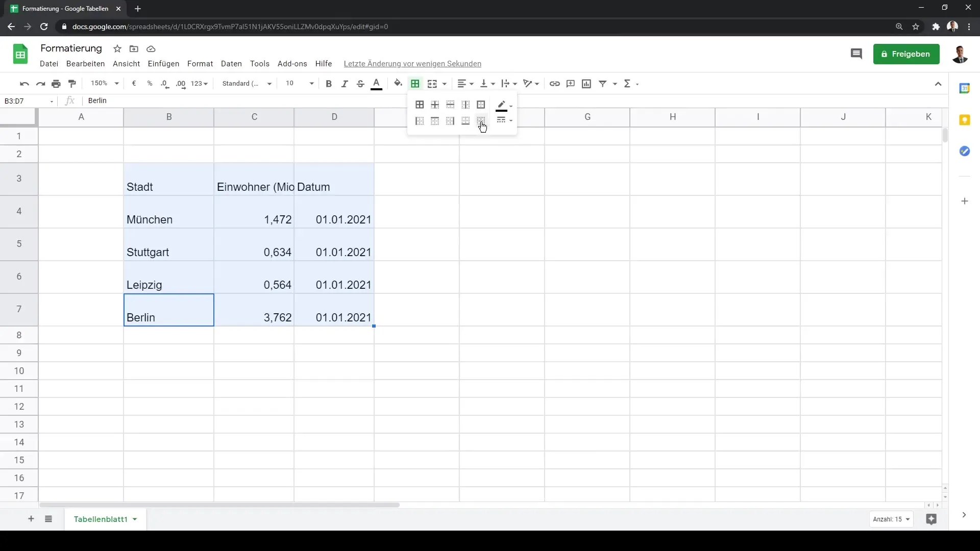The image size is (980, 551).
Task: Decrease decimal places
Action: click(x=165, y=84)
